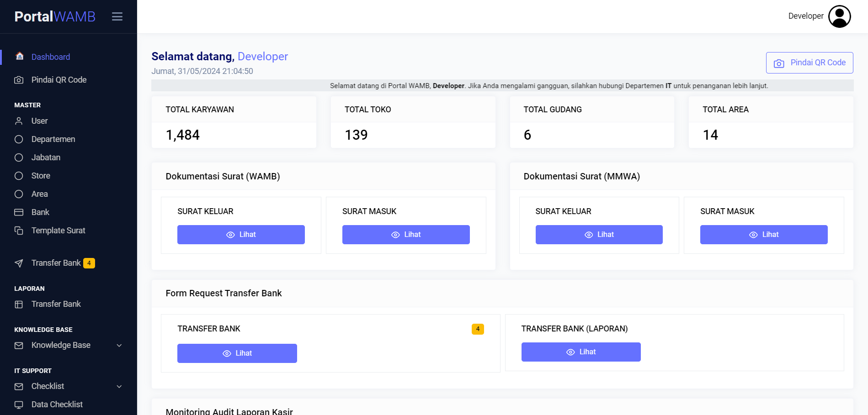The image size is (868, 415).
Task: Click the Template Surat copy icon
Action: point(19,231)
